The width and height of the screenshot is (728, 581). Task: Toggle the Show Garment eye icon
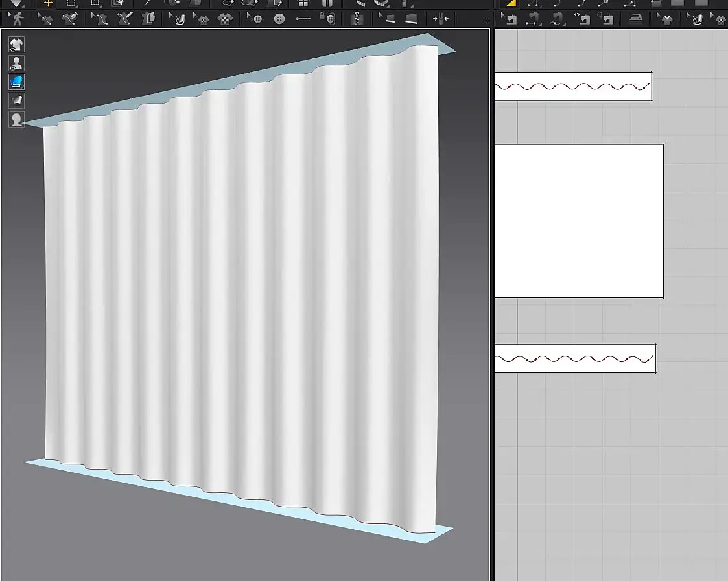point(16,45)
